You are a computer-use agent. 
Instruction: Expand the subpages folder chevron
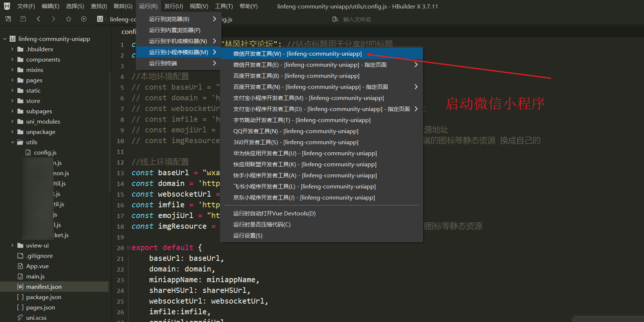click(12, 111)
